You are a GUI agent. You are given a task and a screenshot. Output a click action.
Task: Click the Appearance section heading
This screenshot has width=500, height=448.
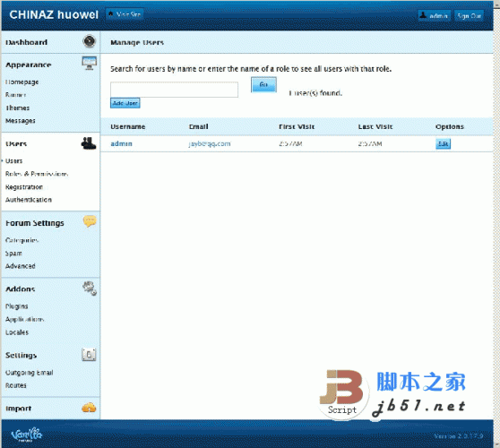[29, 65]
